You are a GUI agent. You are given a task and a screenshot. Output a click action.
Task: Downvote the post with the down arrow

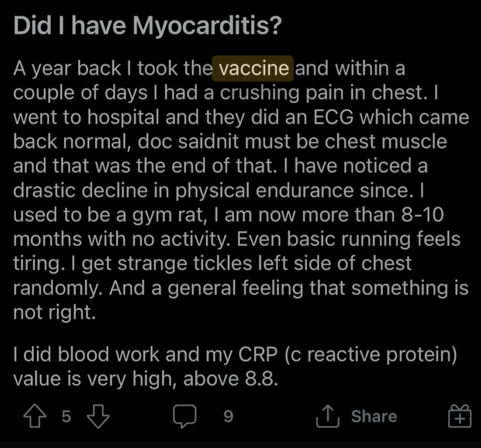[x=98, y=416]
